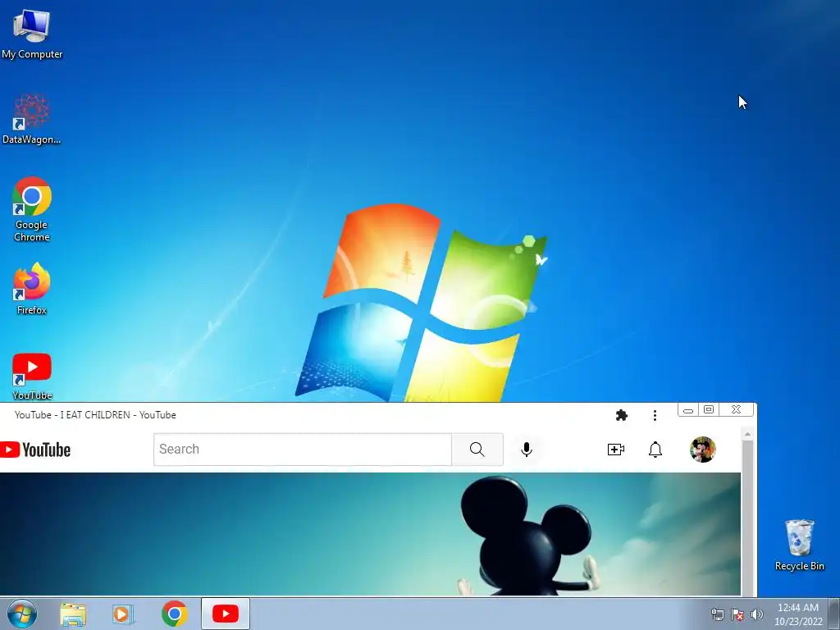840x630 pixels.
Task: Select the DataWagon desktop shortcut
Action: tap(32, 119)
